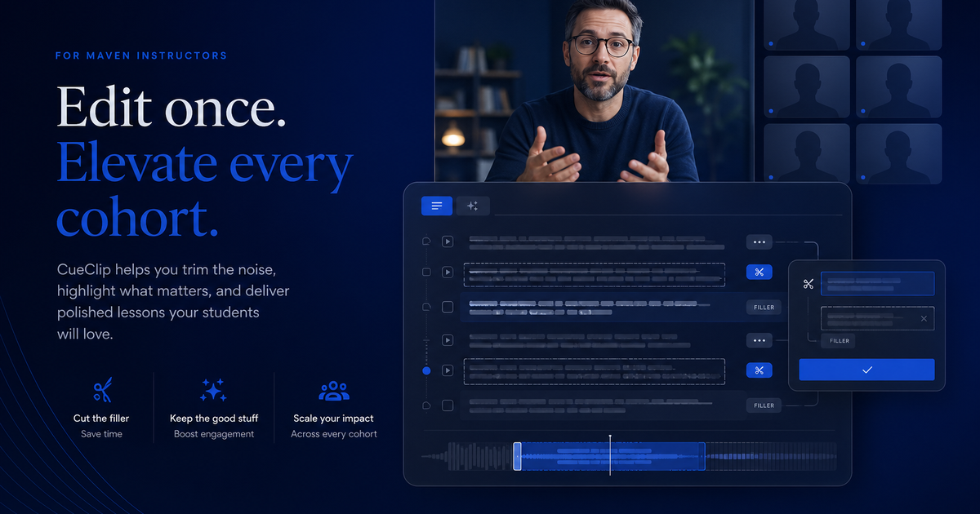Click the left trim handle on the waveform
This screenshot has height=514, width=980.
[x=517, y=457]
